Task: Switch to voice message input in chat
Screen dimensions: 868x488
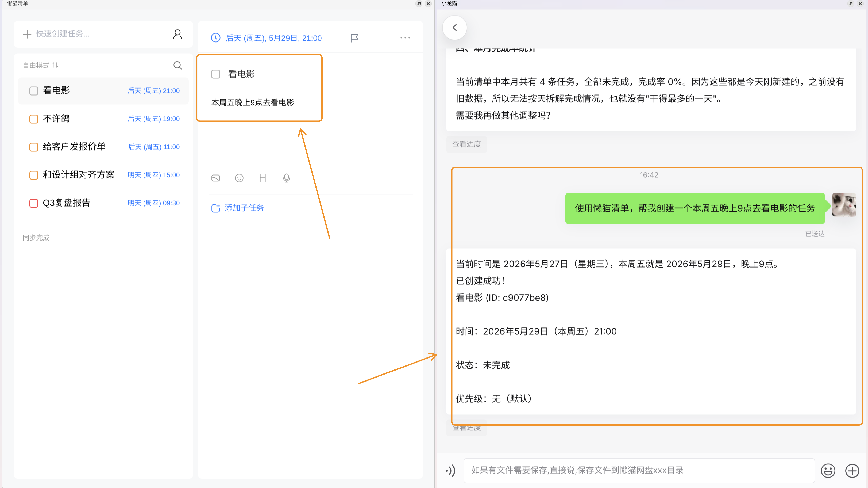Action: pyautogui.click(x=451, y=470)
